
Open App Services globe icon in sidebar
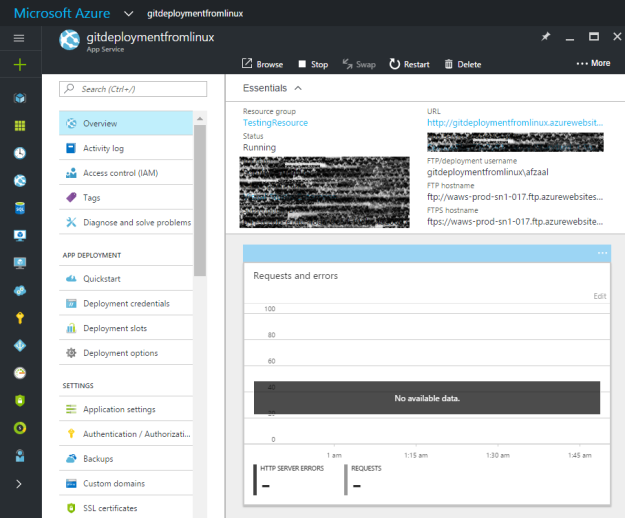(20, 181)
